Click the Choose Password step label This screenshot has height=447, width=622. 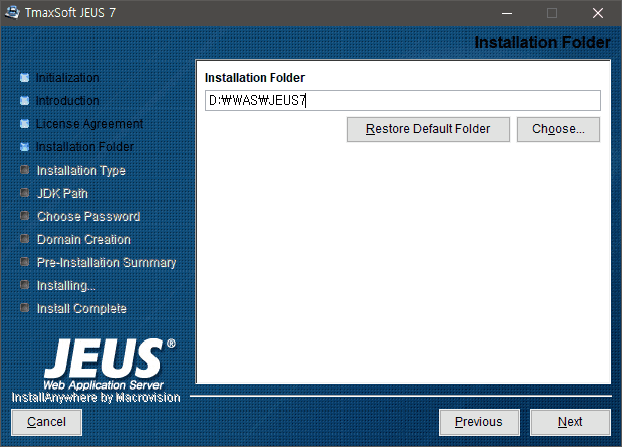click(x=88, y=217)
